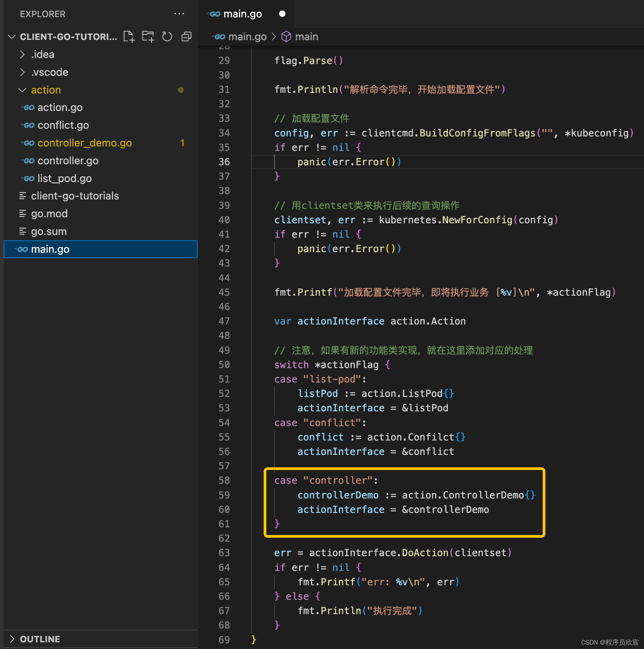Open action.go from the file tree

pyautogui.click(x=60, y=108)
